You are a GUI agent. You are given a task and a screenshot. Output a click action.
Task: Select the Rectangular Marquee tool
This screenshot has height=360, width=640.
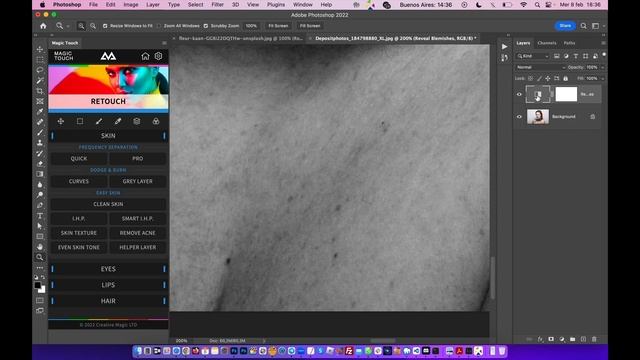(x=40, y=60)
